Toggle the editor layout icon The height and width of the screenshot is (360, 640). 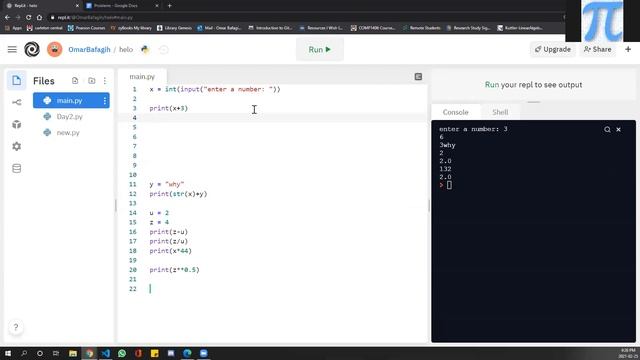(x=418, y=77)
